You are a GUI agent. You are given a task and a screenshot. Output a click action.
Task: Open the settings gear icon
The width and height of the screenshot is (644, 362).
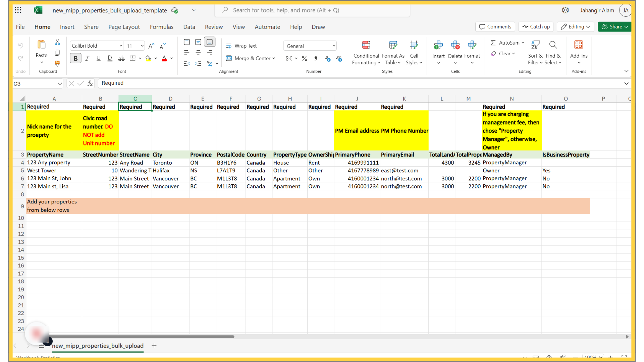point(565,10)
